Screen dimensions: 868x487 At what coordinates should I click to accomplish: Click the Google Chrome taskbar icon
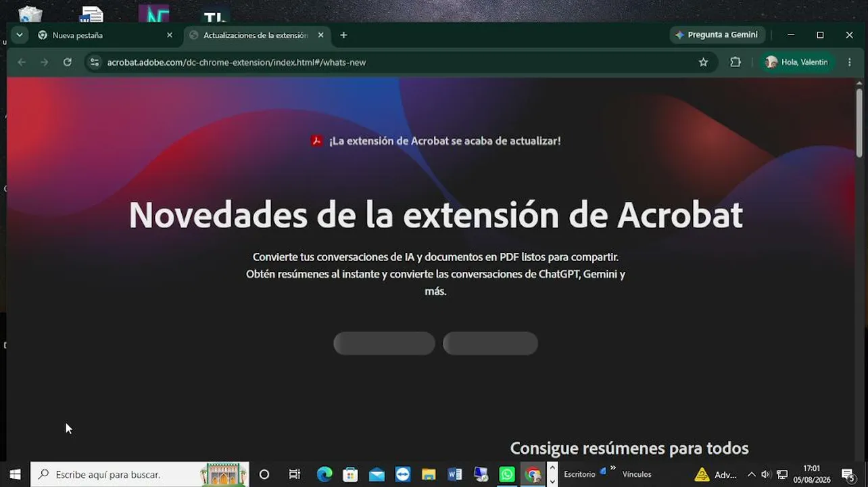[x=533, y=474]
